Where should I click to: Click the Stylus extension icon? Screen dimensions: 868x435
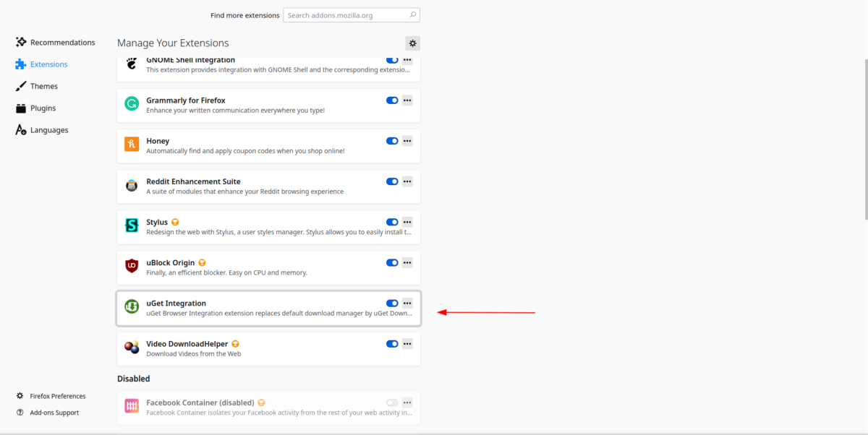tap(131, 225)
